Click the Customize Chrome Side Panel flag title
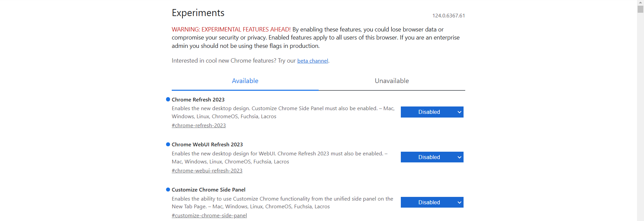This screenshot has width=644, height=221. (208, 190)
